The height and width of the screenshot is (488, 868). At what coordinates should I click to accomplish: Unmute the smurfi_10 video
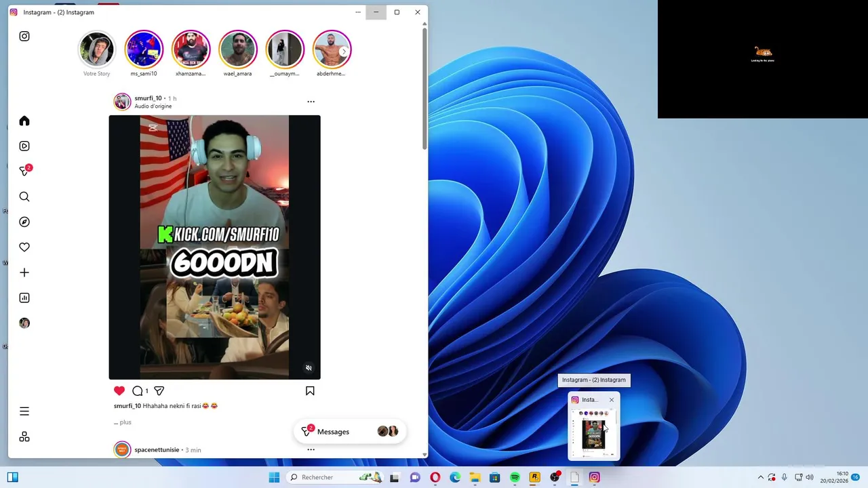(x=309, y=368)
